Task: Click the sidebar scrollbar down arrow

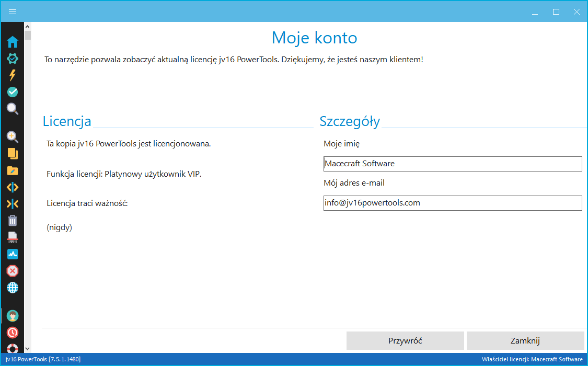Action: click(x=27, y=349)
